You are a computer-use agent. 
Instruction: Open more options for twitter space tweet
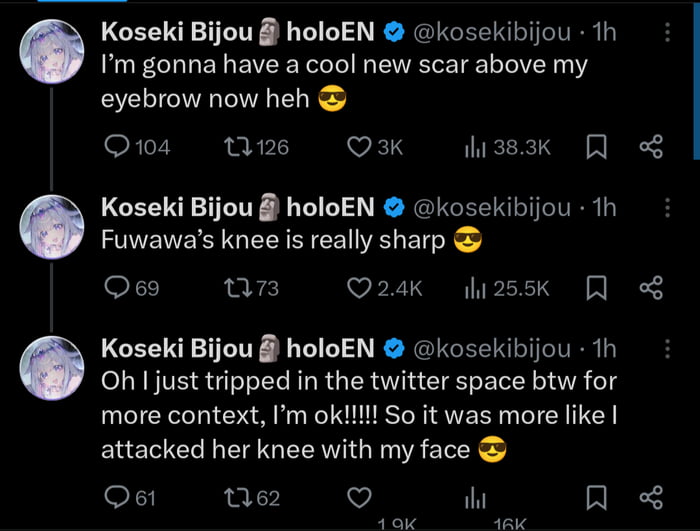pyautogui.click(x=667, y=348)
